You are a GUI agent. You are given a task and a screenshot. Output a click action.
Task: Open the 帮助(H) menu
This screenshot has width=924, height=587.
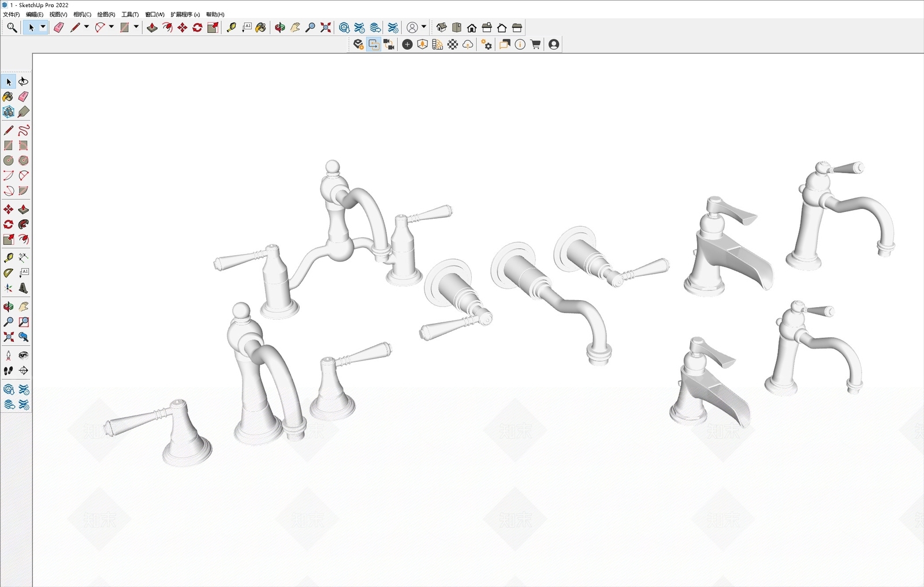coord(215,14)
